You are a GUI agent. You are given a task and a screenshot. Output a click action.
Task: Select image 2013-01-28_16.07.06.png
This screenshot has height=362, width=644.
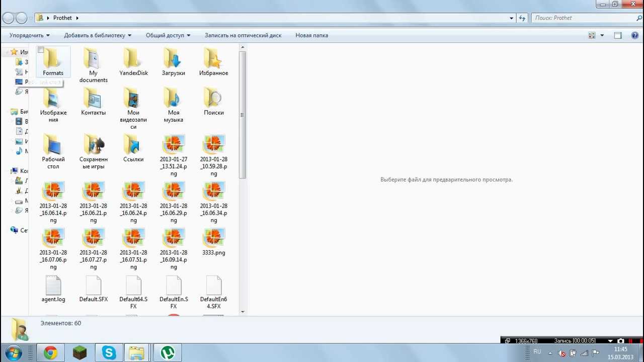click(53, 249)
